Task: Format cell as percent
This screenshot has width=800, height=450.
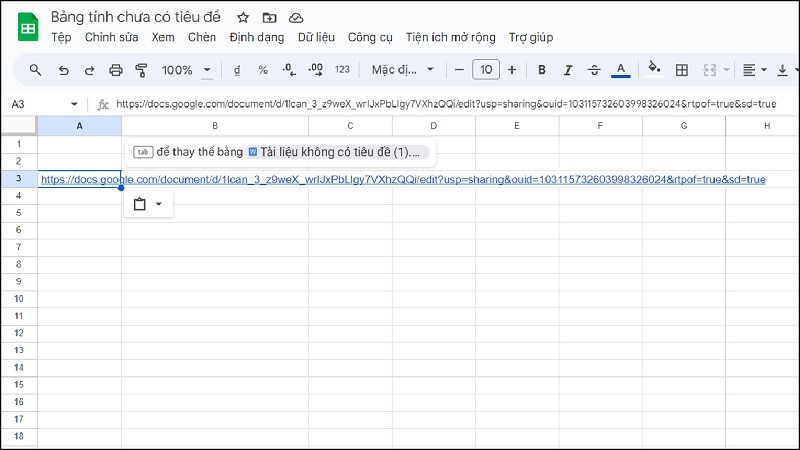Action: 263,70
